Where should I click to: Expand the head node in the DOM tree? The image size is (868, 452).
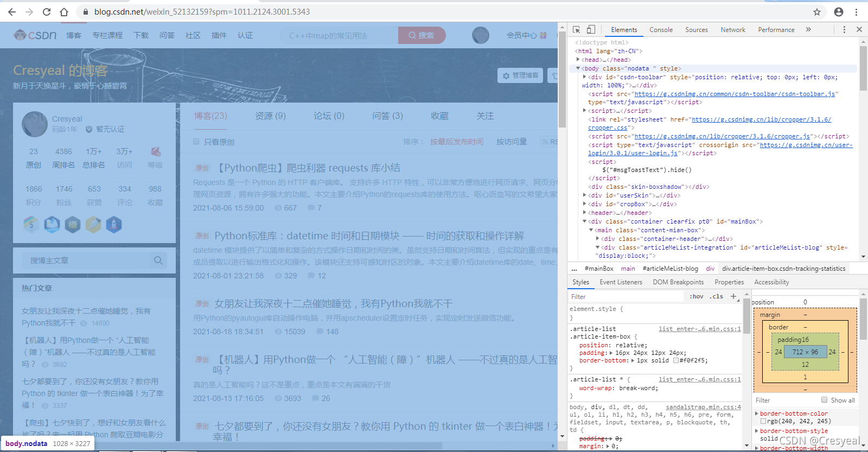[578, 60]
